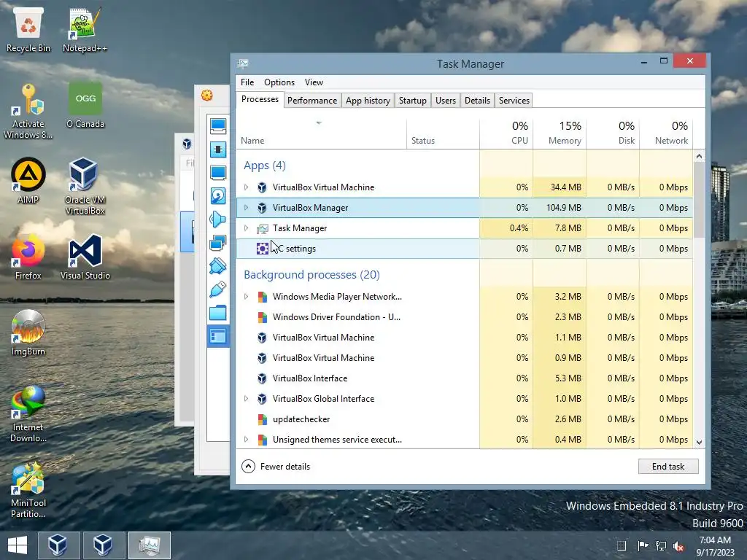This screenshot has height=560, width=747.
Task: Open the muted volume tray icon
Action: [x=678, y=545]
